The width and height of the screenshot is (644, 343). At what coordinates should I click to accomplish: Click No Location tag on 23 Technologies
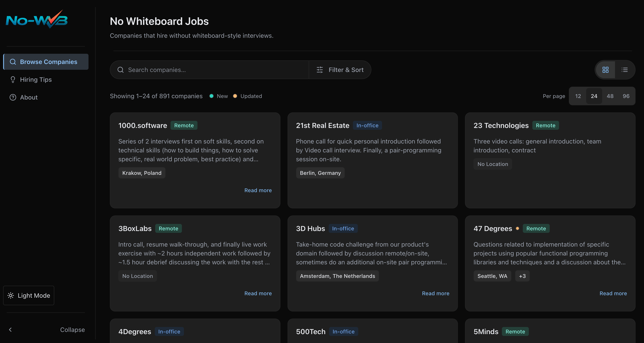[x=493, y=164]
